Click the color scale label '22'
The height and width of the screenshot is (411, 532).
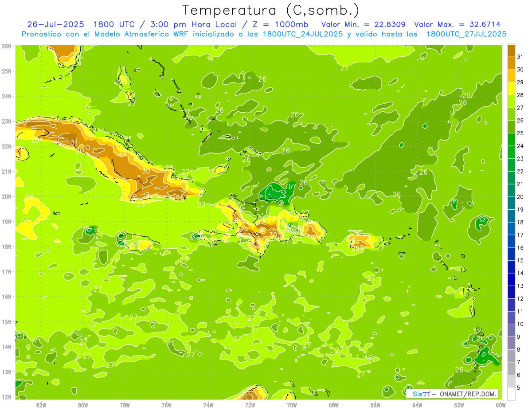pos(520,171)
